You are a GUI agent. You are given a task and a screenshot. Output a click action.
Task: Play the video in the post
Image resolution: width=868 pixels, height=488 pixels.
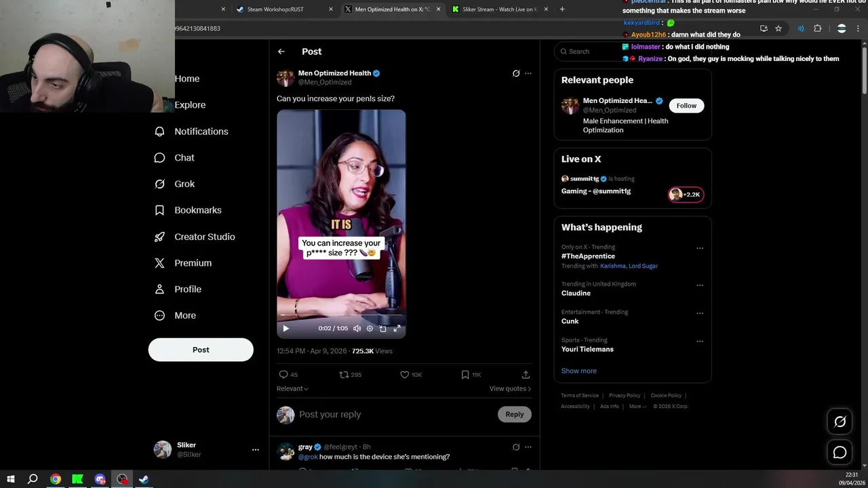pos(285,329)
